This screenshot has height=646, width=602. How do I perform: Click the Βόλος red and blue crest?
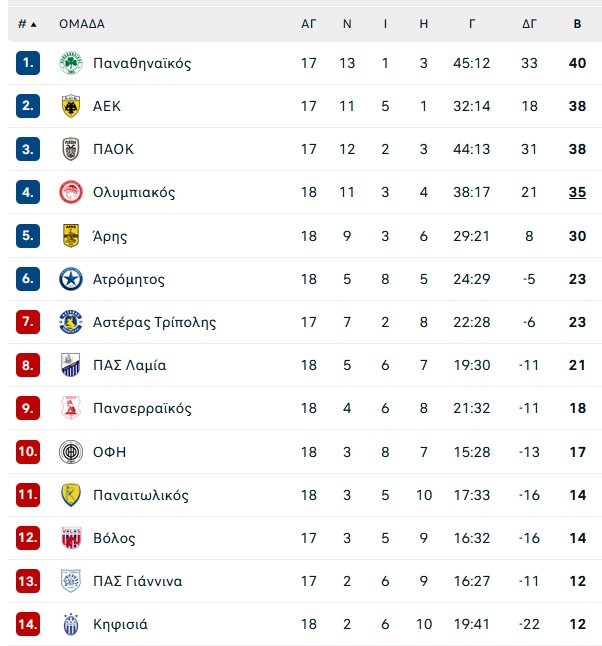pos(71,538)
